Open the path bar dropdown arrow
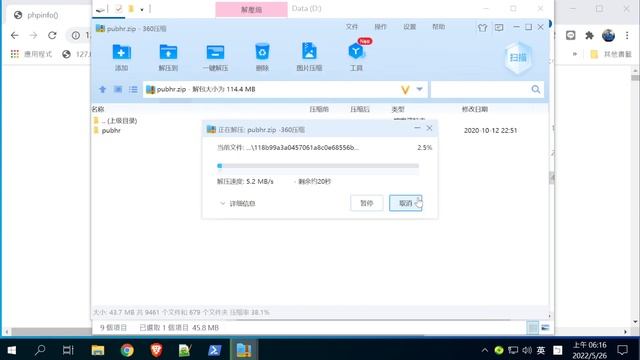Image resolution: width=640 pixels, height=360 pixels. click(419, 89)
